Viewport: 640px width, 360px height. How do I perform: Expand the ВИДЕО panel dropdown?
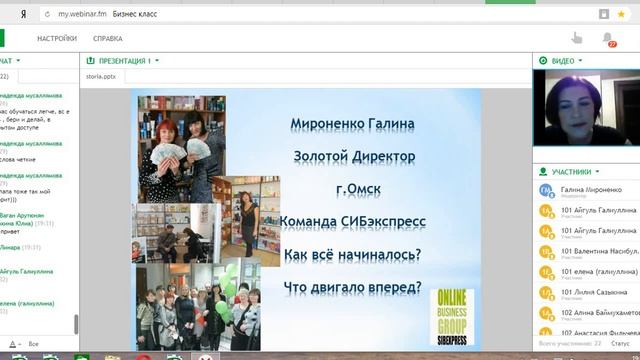[x=580, y=61]
